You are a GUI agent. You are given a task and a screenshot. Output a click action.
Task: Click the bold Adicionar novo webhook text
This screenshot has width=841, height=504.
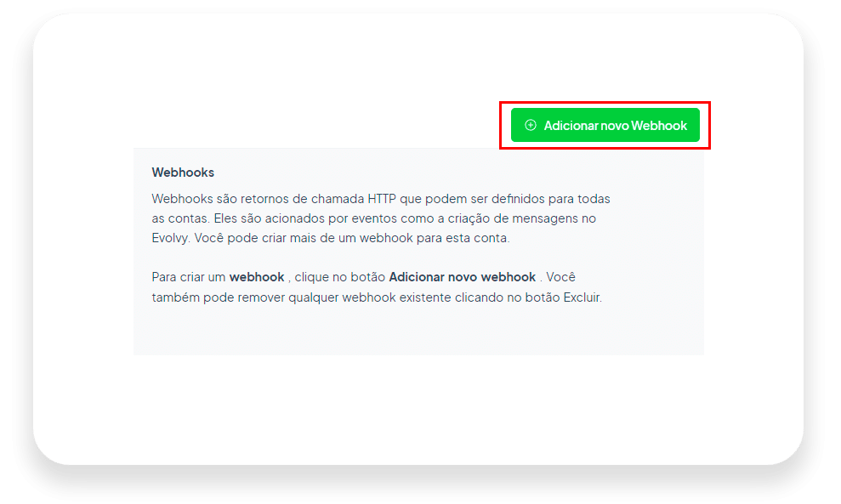pos(463,277)
